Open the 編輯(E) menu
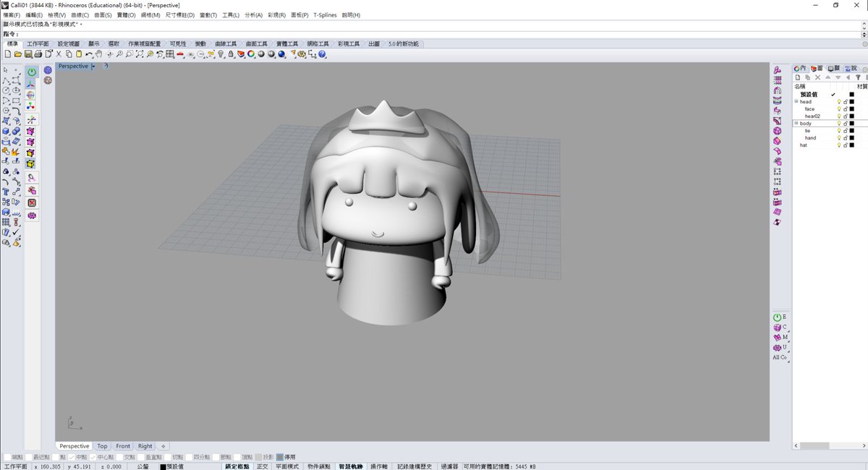Viewport: 868px width, 470px height. point(34,15)
